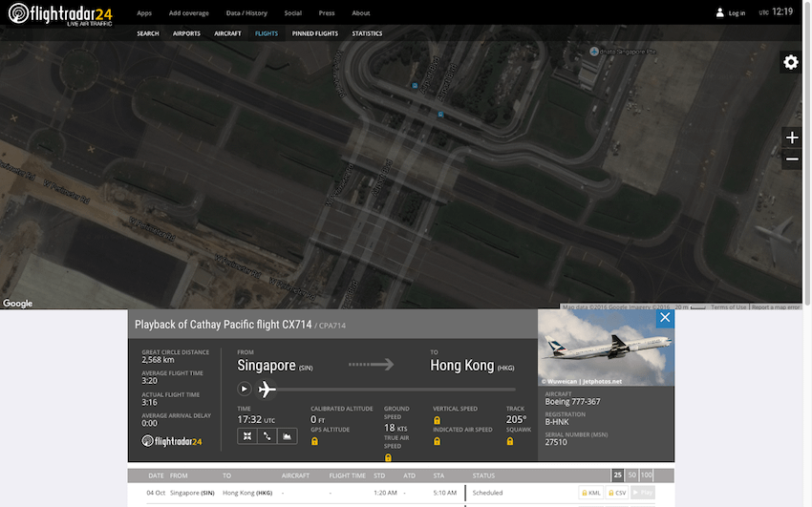
Task: Open map settings gear
Action: click(x=791, y=62)
